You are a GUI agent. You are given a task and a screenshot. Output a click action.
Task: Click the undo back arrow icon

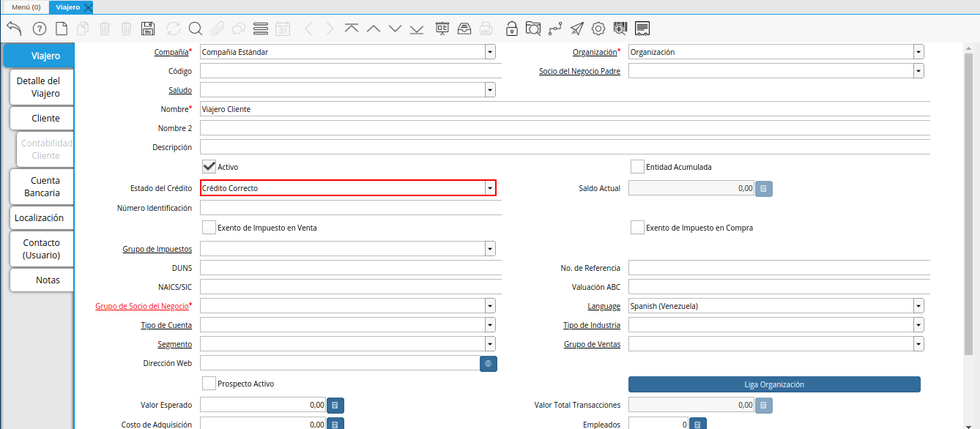(14, 29)
